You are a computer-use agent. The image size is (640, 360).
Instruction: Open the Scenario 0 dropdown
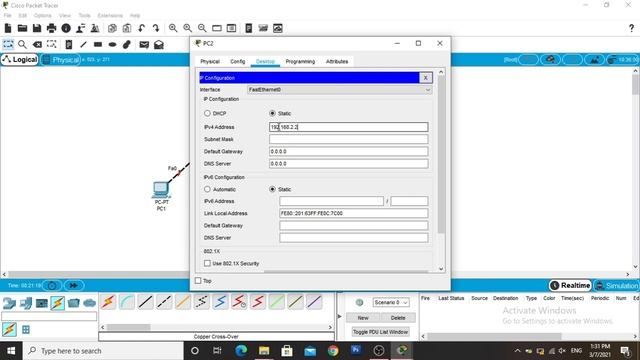(x=391, y=302)
